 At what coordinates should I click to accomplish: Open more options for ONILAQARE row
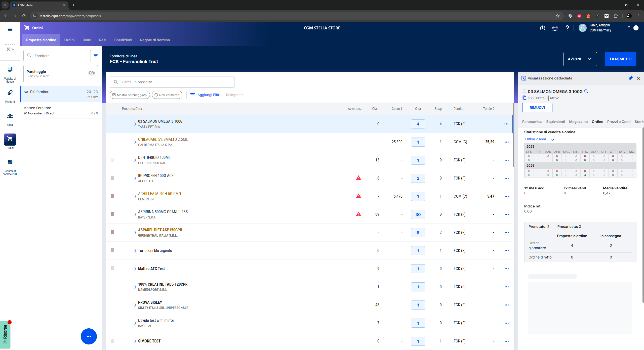(x=507, y=142)
